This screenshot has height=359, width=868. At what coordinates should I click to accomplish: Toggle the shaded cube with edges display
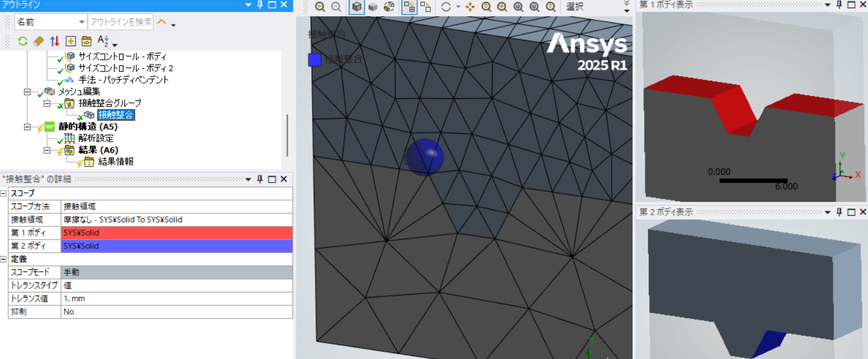pos(356,7)
